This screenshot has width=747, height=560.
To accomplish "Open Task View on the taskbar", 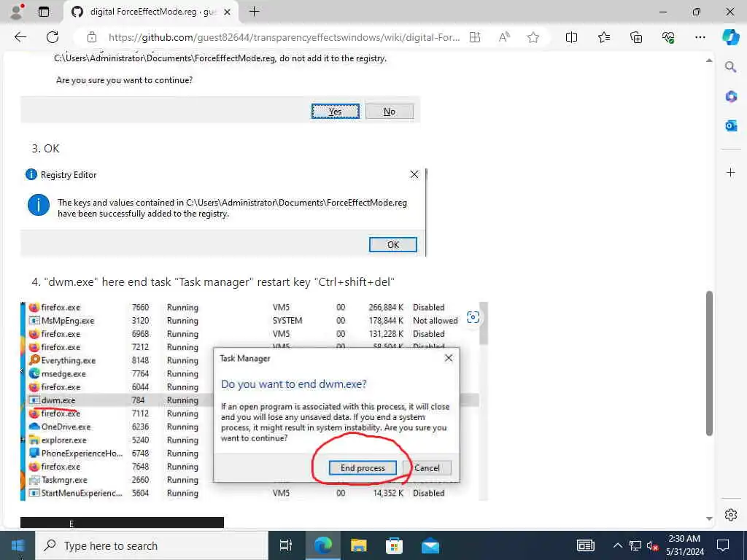I will click(x=286, y=545).
